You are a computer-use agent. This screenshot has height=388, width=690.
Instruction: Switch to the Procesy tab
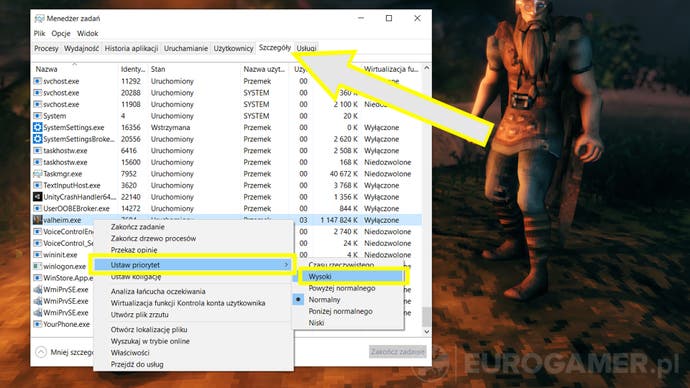pyautogui.click(x=46, y=48)
